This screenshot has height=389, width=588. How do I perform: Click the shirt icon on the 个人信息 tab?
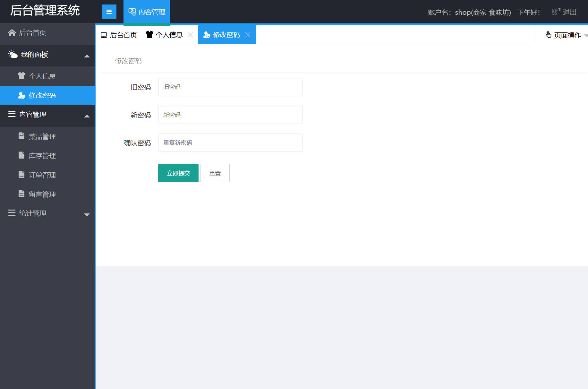click(149, 34)
